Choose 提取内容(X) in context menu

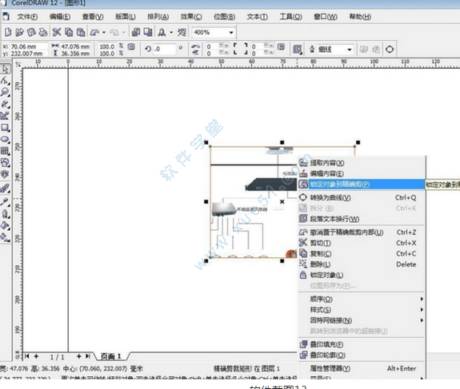click(362, 163)
